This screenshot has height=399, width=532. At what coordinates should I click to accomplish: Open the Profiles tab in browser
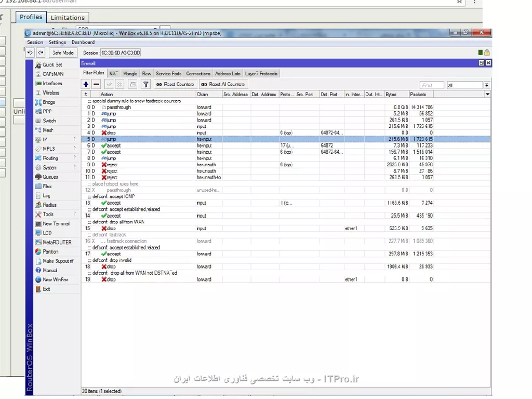point(31,17)
